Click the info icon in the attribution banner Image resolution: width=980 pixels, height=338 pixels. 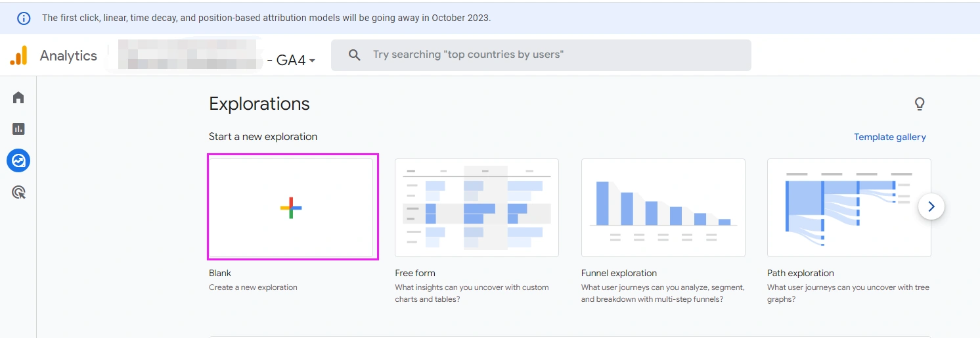pyautogui.click(x=24, y=18)
